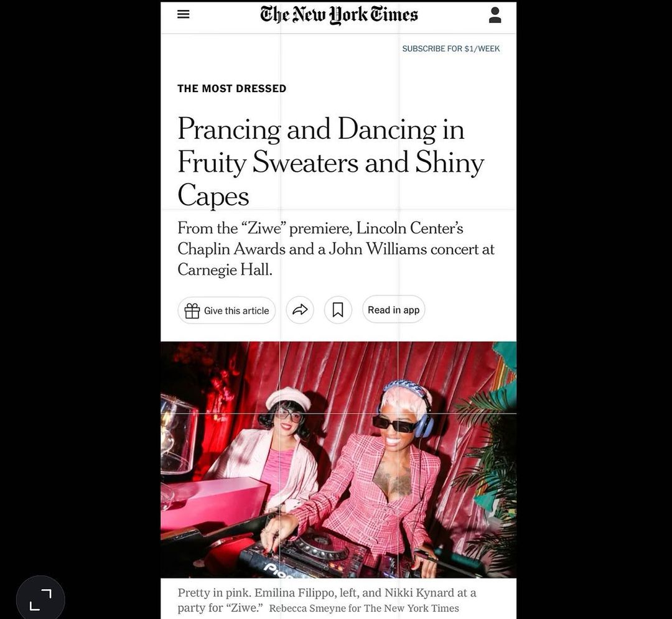
Task: Open the hamburger navigation menu
Action: 183,14
